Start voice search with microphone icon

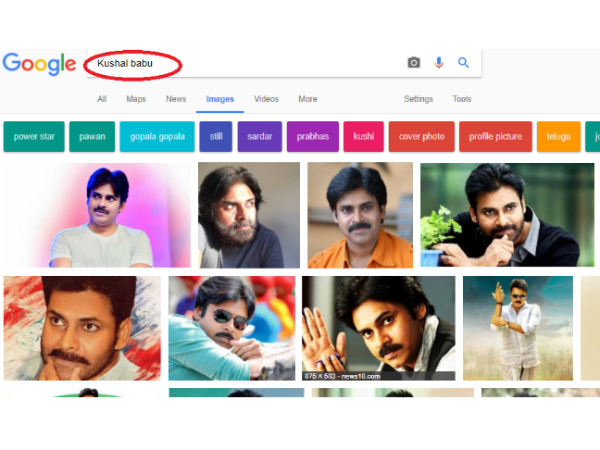[x=438, y=63]
